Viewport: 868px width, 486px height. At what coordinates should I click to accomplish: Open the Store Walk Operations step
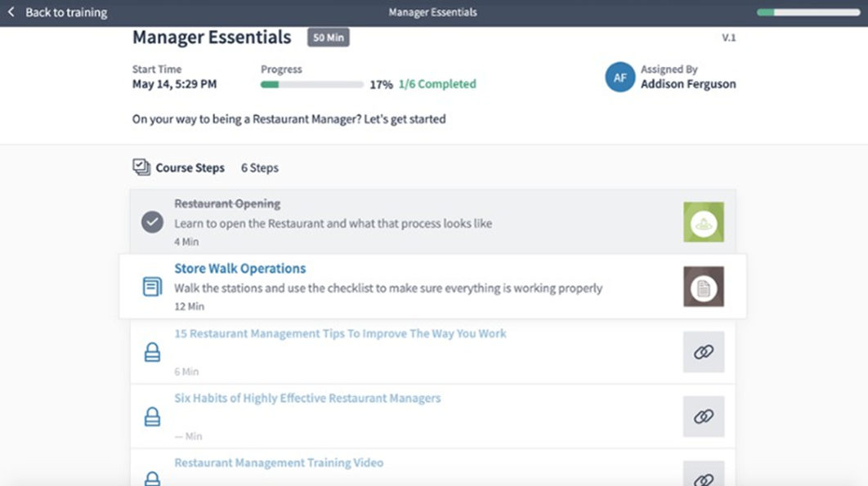(x=239, y=269)
